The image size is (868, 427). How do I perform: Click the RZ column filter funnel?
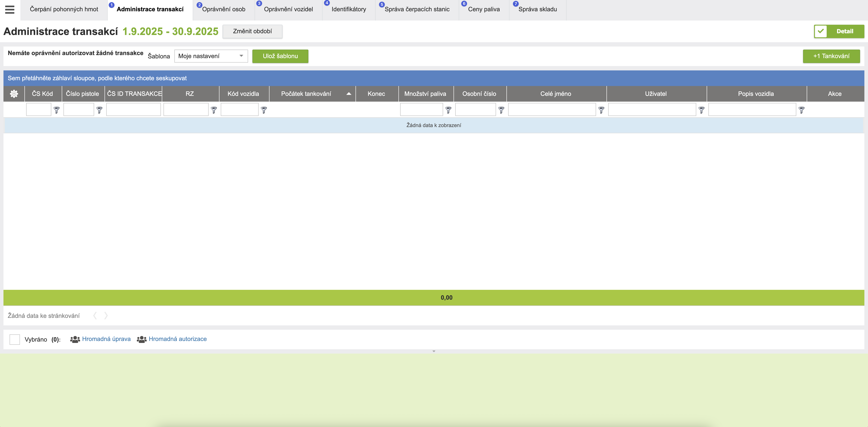coord(214,110)
